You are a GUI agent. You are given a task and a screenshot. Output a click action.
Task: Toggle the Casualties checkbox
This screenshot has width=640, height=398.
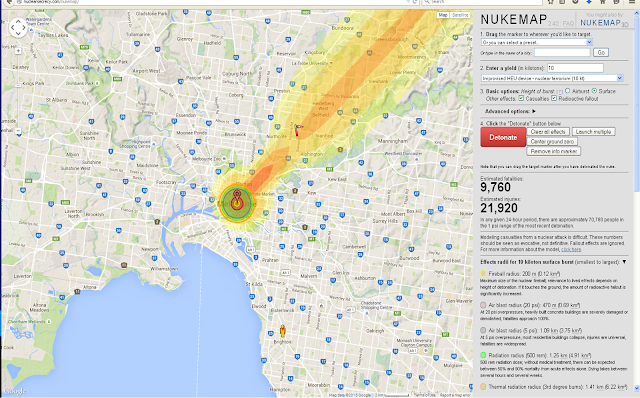tap(521, 98)
